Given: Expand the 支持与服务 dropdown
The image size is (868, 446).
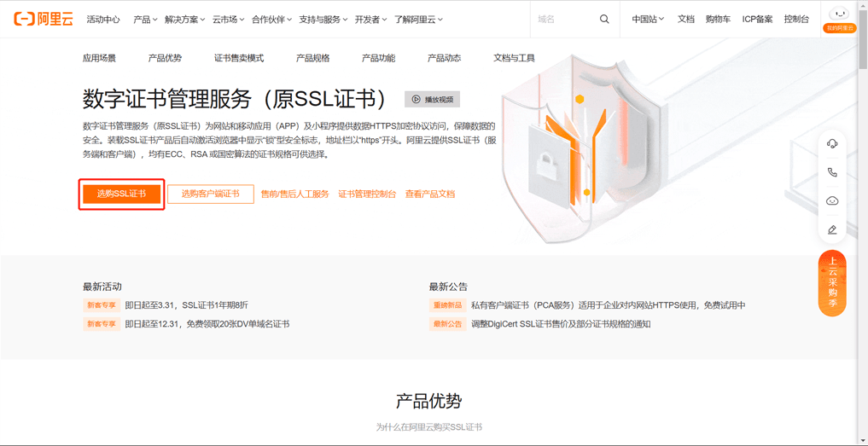Looking at the screenshot, I should coord(323,19).
